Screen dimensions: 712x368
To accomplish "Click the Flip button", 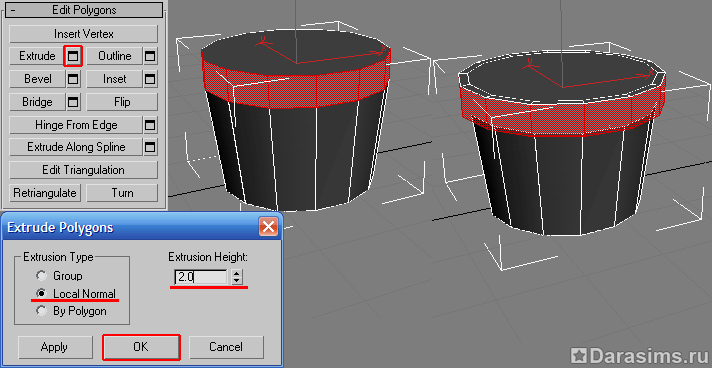I will coord(122,102).
